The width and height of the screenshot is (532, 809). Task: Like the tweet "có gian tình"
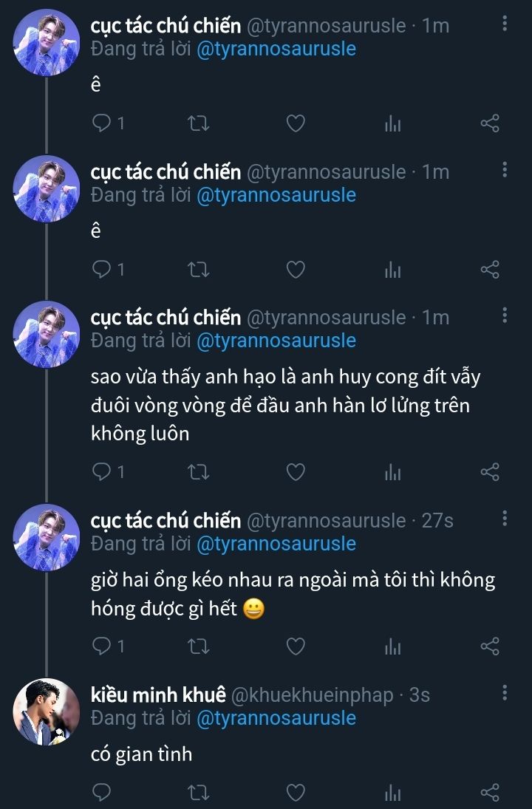(x=296, y=793)
